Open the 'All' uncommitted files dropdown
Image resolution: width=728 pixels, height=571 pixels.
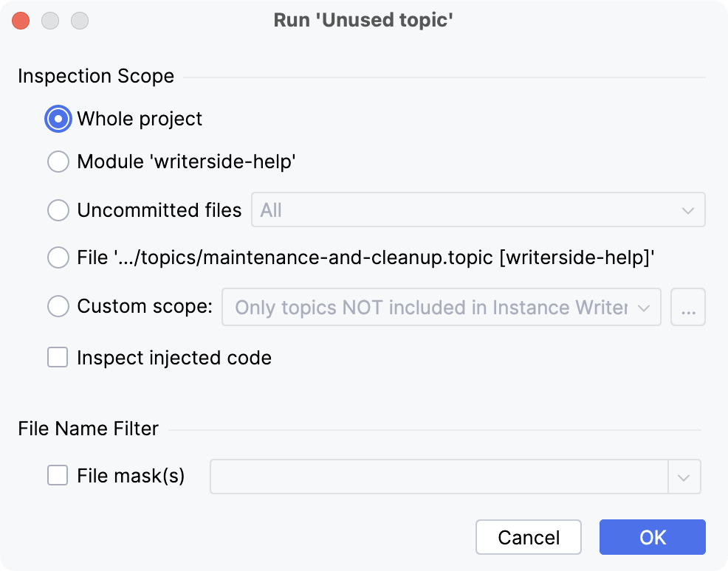coord(478,210)
